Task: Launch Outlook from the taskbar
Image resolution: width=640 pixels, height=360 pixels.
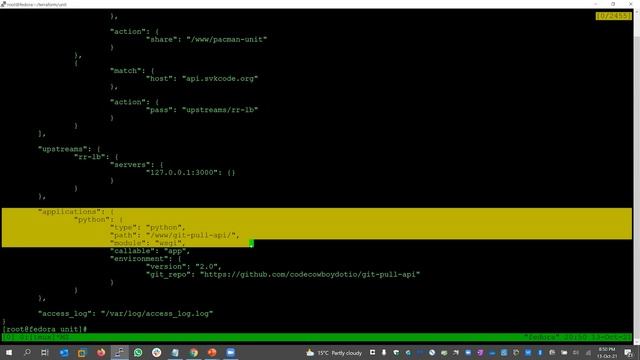Action: coord(64,352)
